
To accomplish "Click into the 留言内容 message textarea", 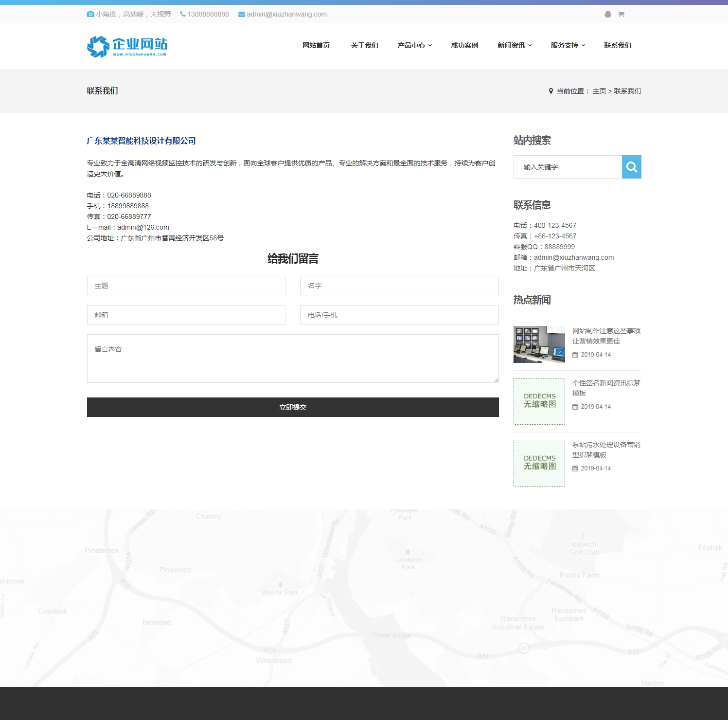I will coord(292,358).
